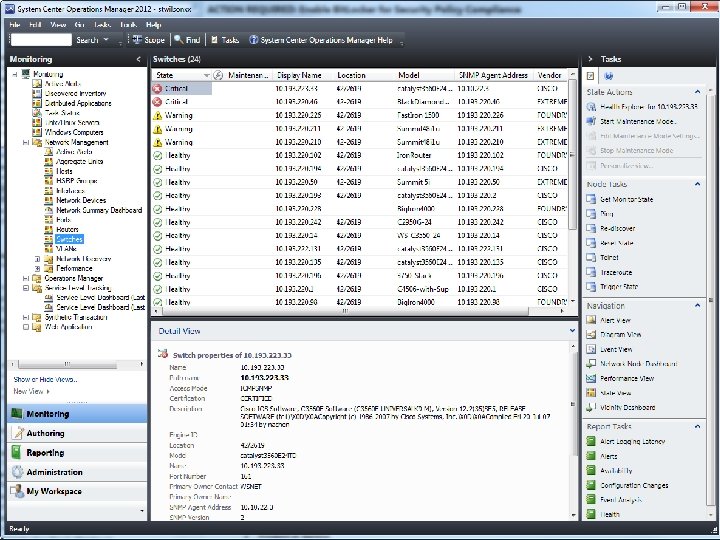Sort by the State column header

[x=182, y=75]
